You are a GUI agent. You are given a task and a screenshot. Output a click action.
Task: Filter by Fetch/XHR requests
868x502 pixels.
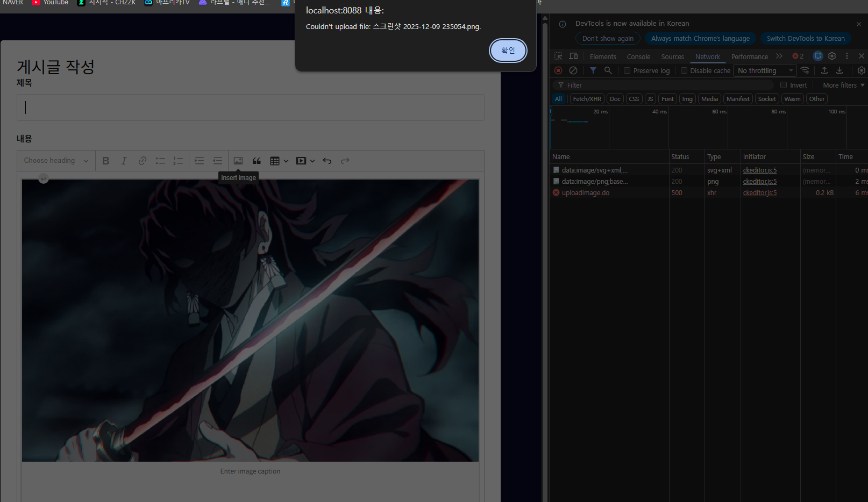tap(587, 99)
